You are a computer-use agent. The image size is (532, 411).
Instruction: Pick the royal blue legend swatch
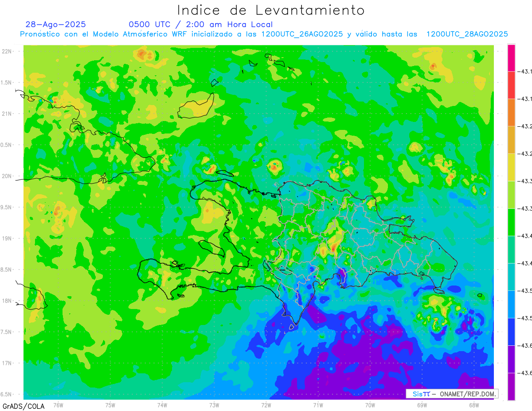512,332
